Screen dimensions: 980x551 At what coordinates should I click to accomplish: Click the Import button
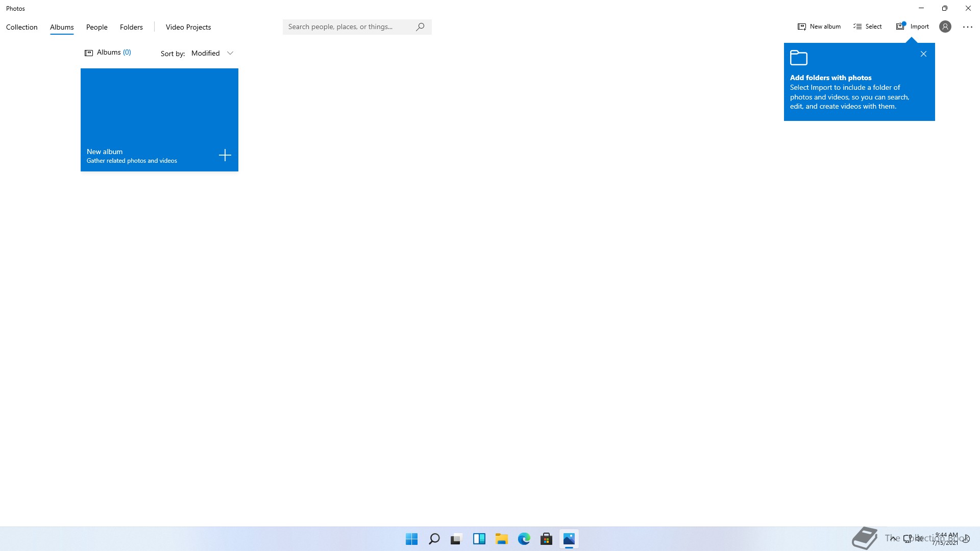pyautogui.click(x=912, y=27)
